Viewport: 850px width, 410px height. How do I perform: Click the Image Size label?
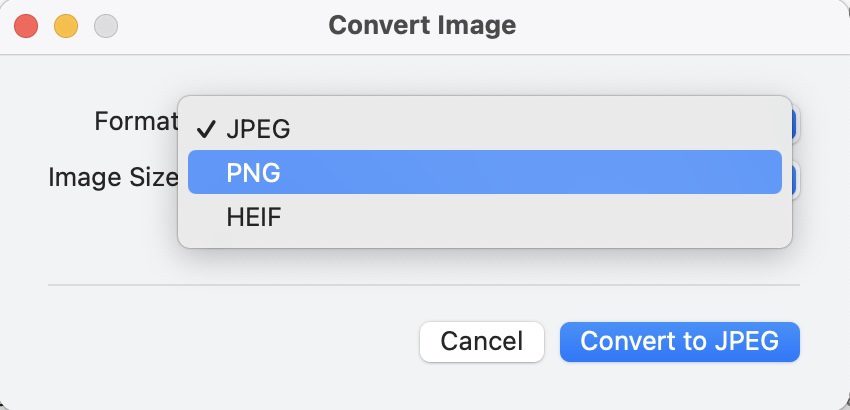(x=112, y=177)
